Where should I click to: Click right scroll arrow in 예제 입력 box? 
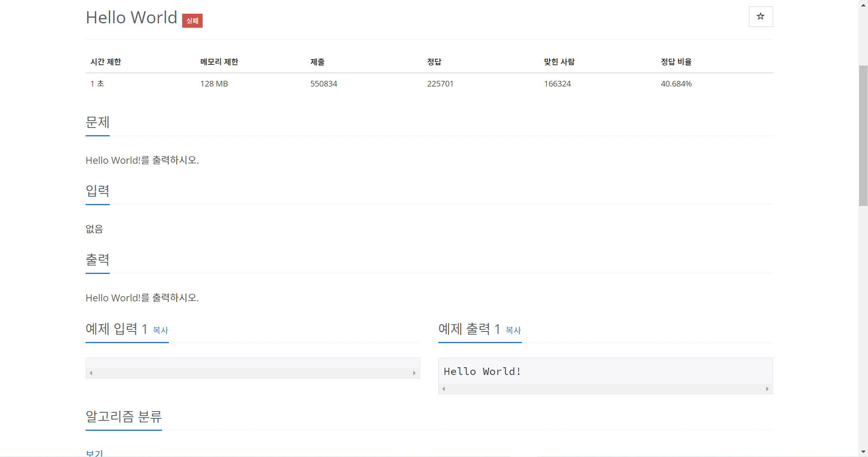tap(414, 373)
